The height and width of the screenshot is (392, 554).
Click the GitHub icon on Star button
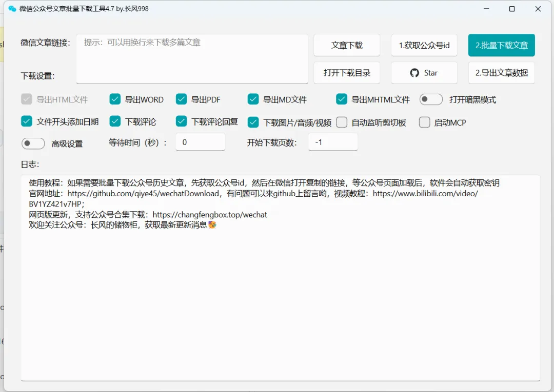pos(414,73)
